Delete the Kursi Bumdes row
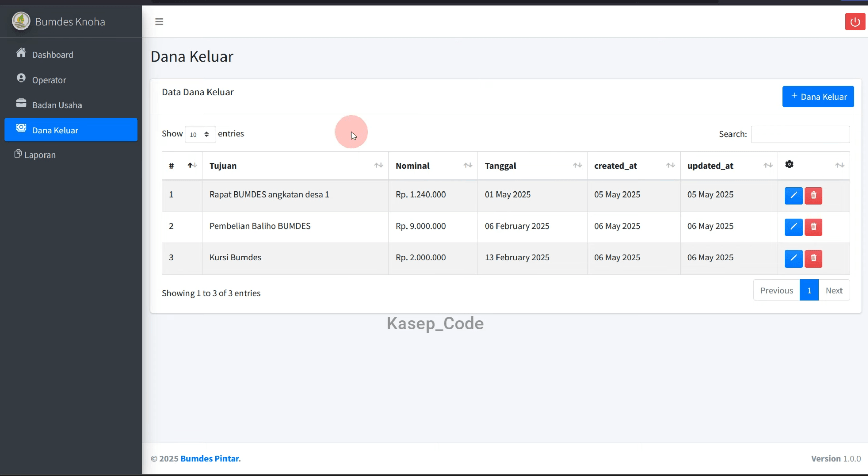 pos(813,258)
